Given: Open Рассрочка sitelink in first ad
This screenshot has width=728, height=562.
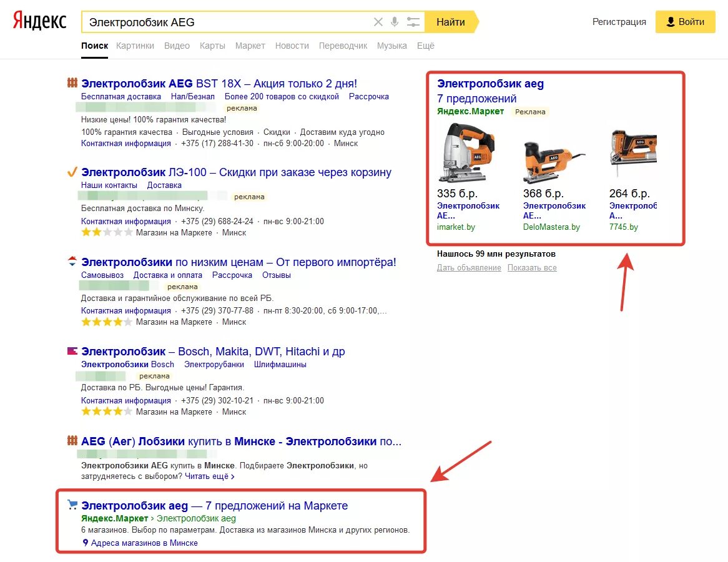Looking at the screenshot, I should [368, 97].
